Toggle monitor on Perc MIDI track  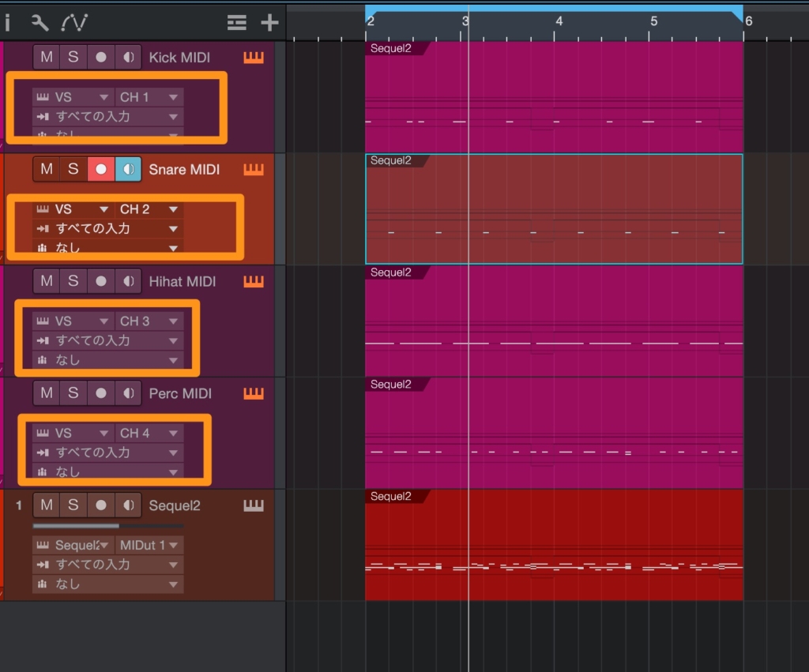pos(127,394)
